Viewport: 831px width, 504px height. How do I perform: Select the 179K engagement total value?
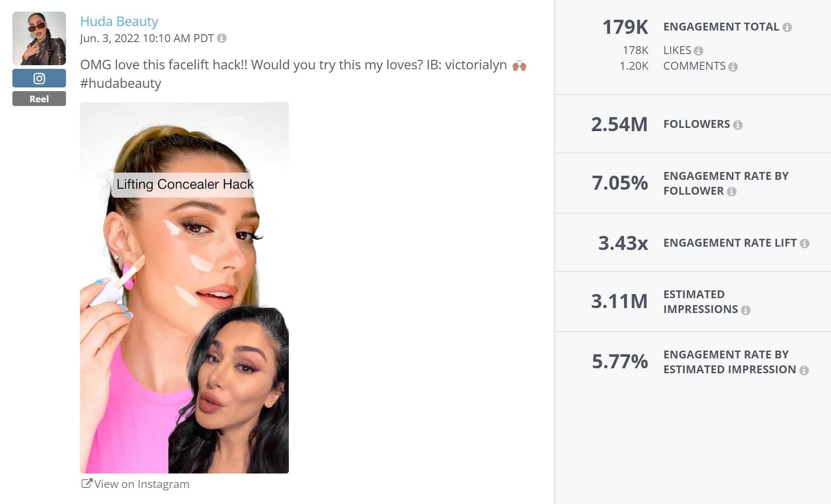click(x=626, y=27)
